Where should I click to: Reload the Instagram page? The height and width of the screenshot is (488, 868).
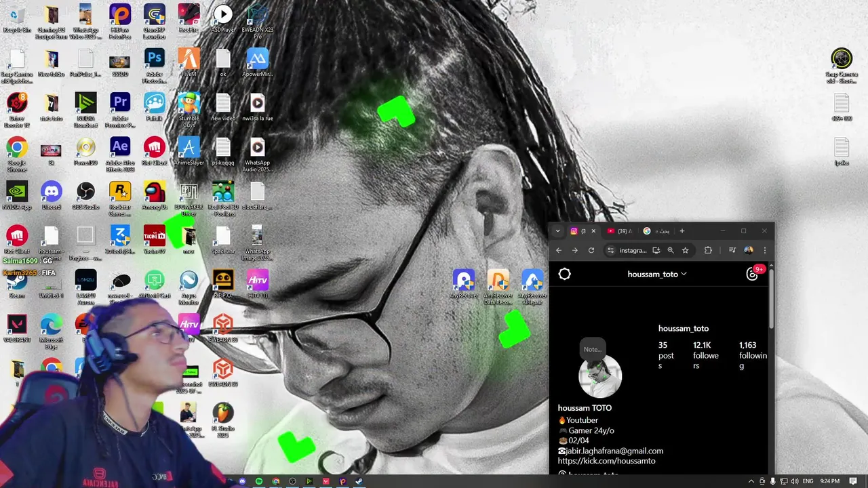point(591,250)
